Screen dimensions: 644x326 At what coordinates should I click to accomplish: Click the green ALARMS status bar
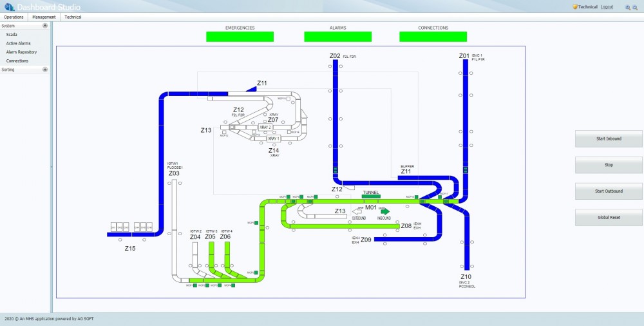(337, 37)
